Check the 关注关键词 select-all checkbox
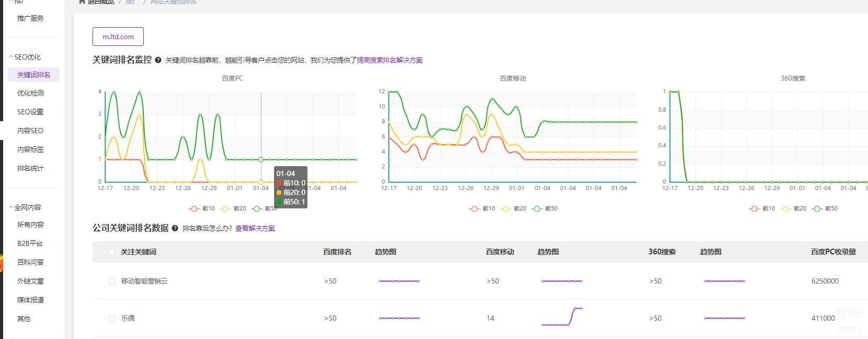 (111, 252)
